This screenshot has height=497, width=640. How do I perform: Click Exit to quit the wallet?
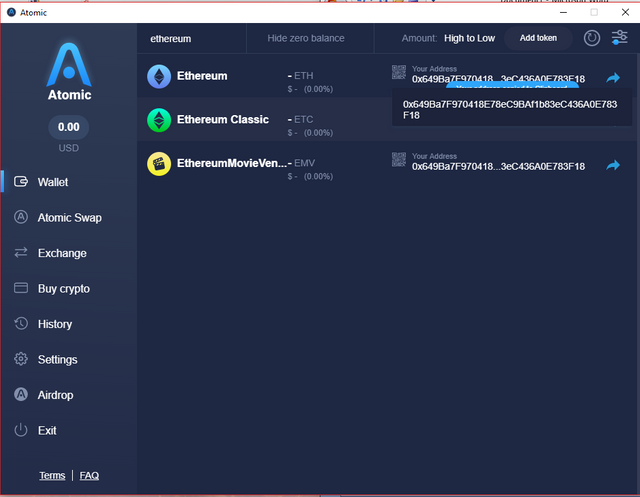point(47,430)
